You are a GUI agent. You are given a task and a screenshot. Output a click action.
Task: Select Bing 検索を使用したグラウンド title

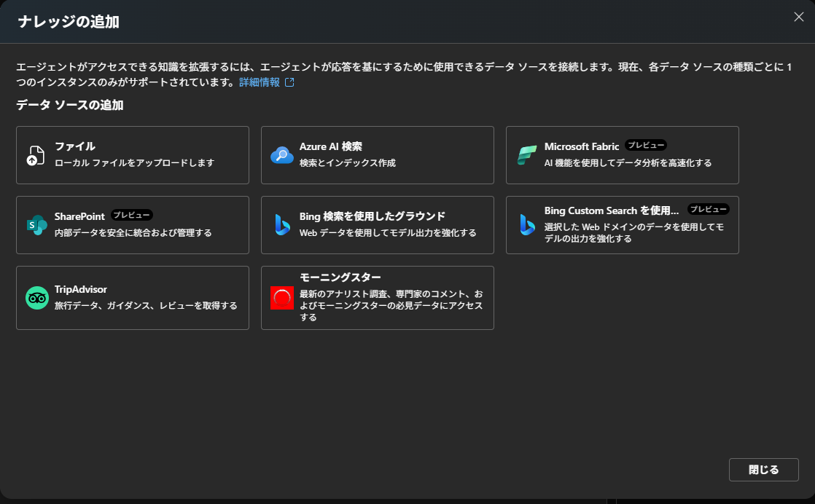click(x=373, y=216)
